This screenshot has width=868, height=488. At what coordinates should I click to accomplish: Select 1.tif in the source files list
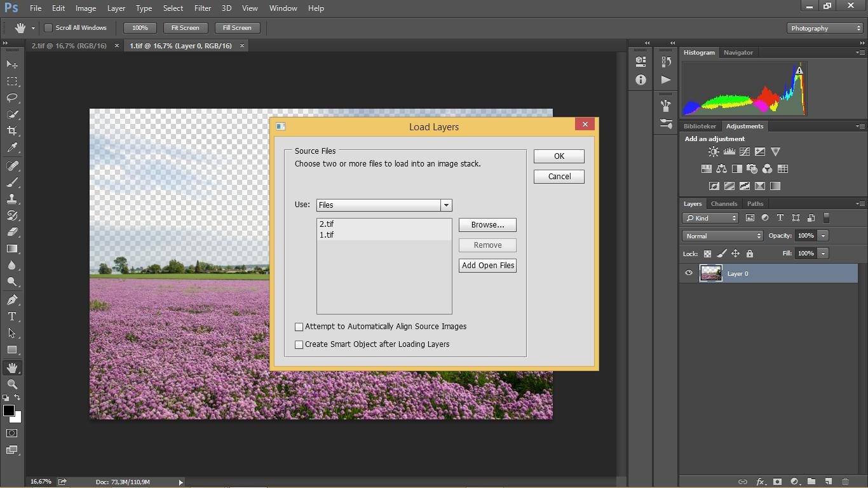327,235
